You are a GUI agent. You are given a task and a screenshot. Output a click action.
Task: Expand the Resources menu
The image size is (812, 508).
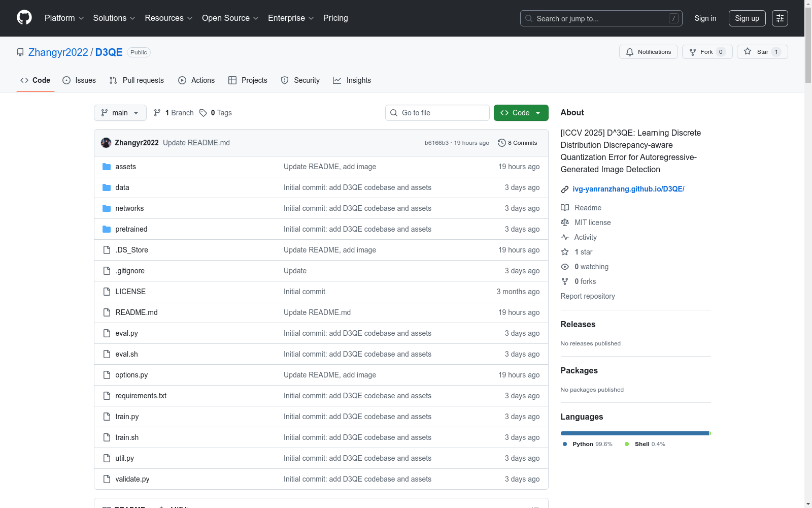coord(169,18)
